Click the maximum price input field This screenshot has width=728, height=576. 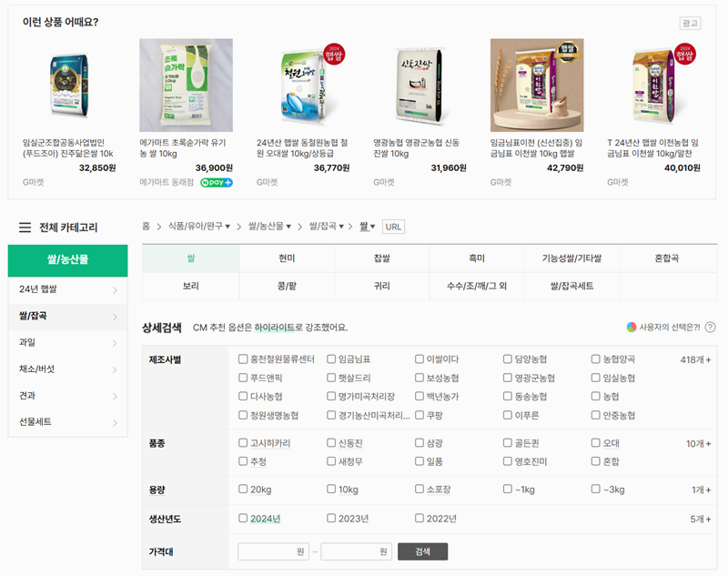[x=356, y=551]
